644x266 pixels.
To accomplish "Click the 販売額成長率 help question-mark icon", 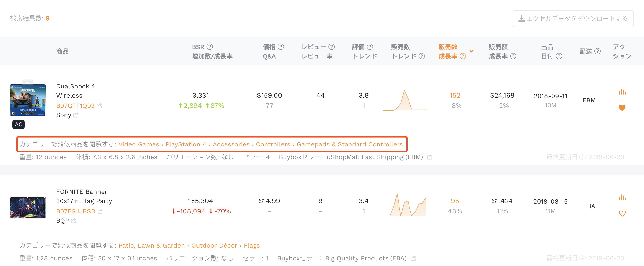I will [513, 56].
